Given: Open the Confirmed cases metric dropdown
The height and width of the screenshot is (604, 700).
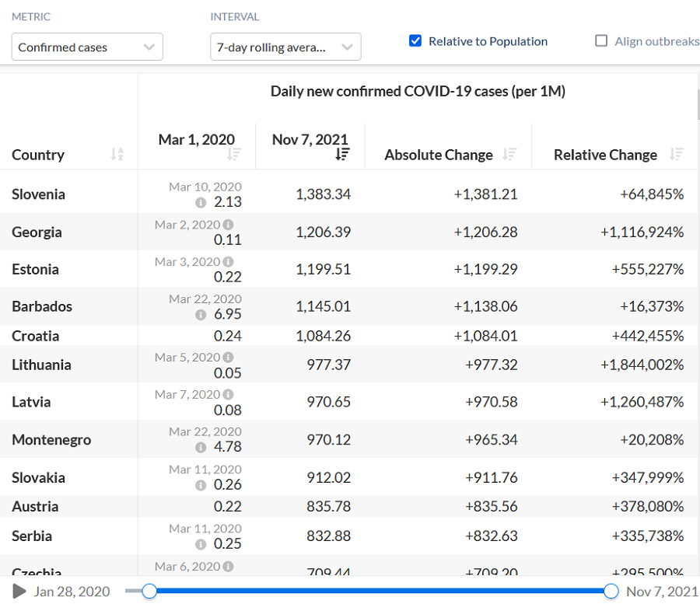Looking at the screenshot, I should tap(87, 47).
